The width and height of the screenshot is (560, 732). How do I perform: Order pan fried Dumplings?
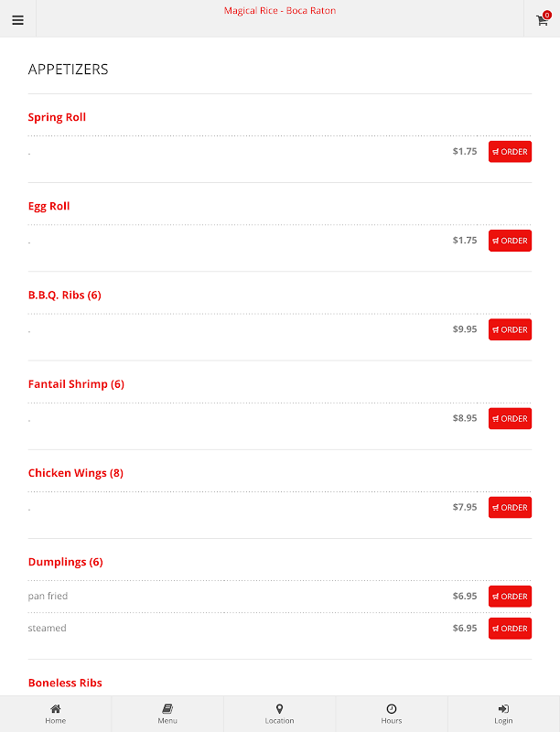[510, 597]
